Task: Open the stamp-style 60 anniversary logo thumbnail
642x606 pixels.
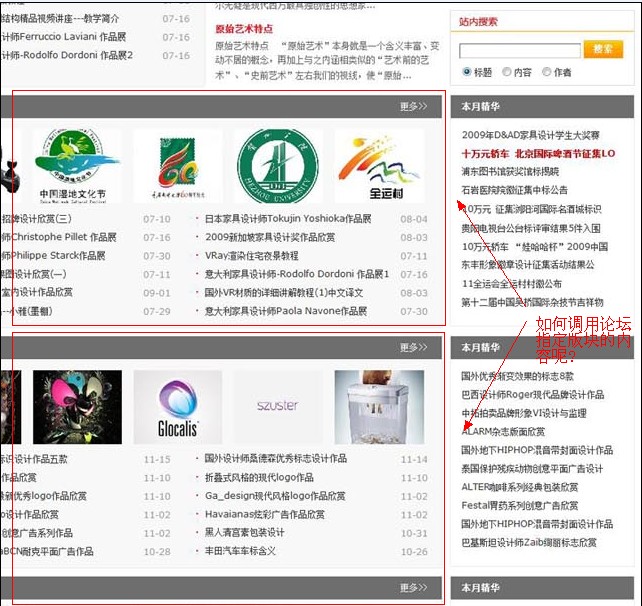Action: click(x=178, y=166)
